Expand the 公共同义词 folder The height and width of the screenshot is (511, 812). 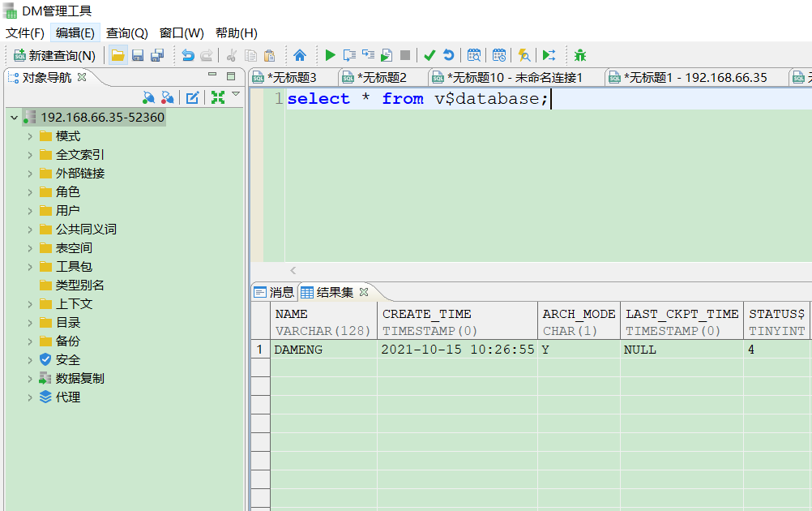pyautogui.click(x=30, y=230)
